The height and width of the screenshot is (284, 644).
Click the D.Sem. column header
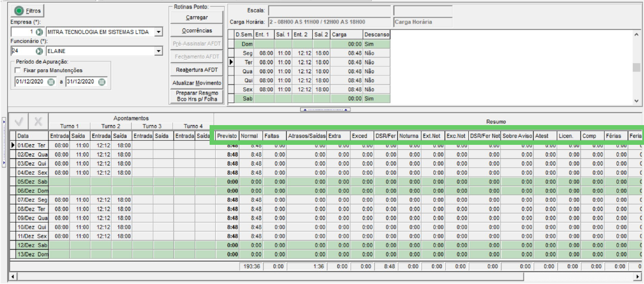[x=243, y=34]
